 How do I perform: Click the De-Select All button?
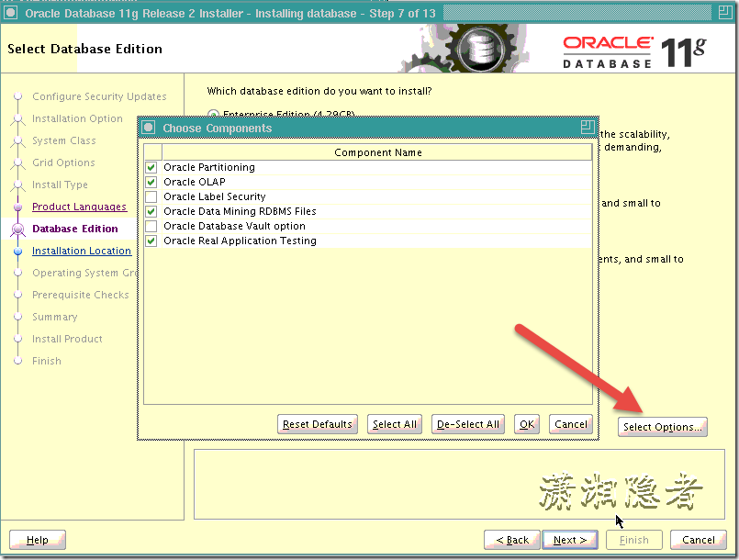(x=467, y=424)
